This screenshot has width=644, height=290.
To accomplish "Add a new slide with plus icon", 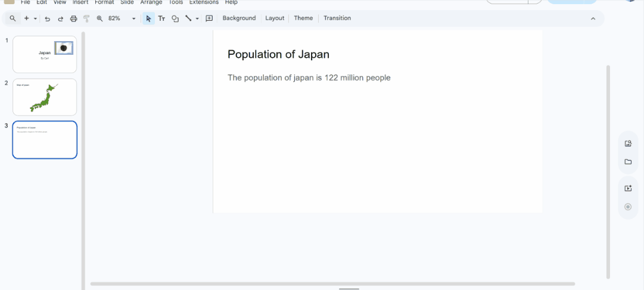I will (x=26, y=18).
